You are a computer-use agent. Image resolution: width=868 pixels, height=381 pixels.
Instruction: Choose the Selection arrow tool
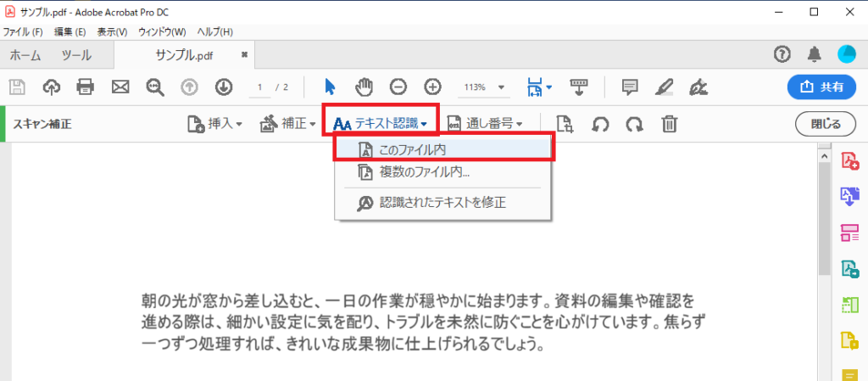(x=330, y=87)
